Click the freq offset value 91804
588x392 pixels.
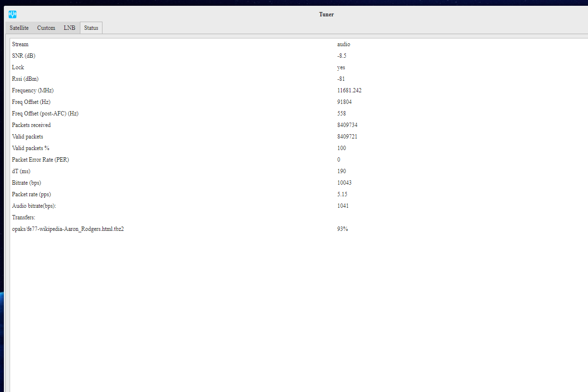coord(345,102)
